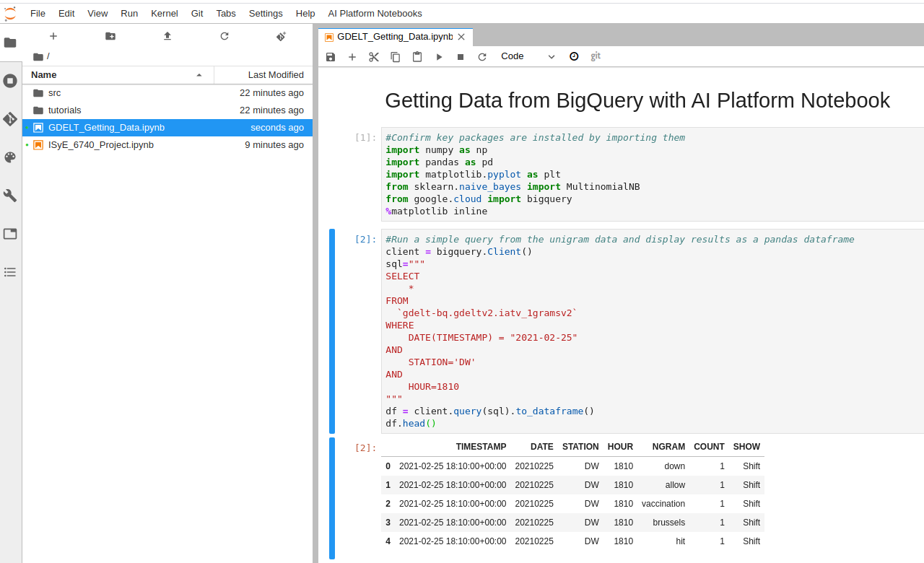The height and width of the screenshot is (563, 924).
Task: Open the Tabs menu
Action: coord(226,13)
